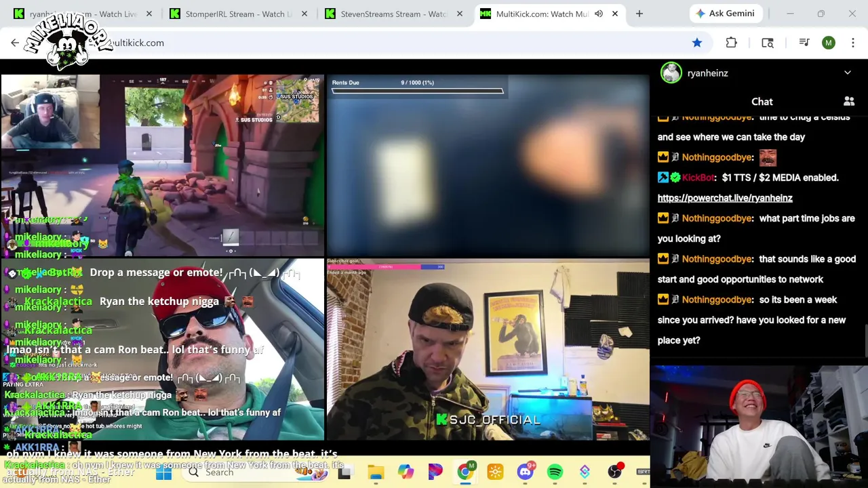Click Nothinggoodbye on the part time jobs message
868x488 pixels.
(x=717, y=218)
